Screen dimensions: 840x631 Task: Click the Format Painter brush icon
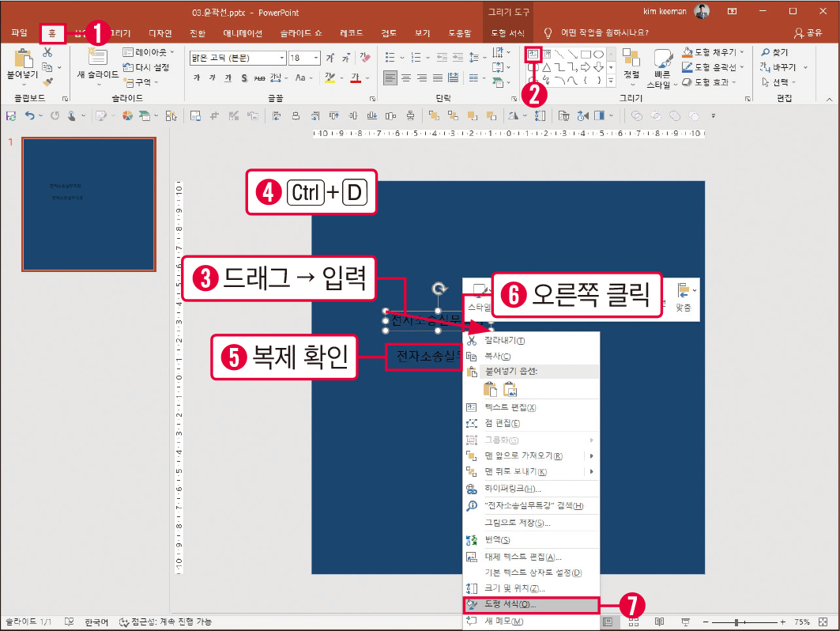tap(47, 81)
